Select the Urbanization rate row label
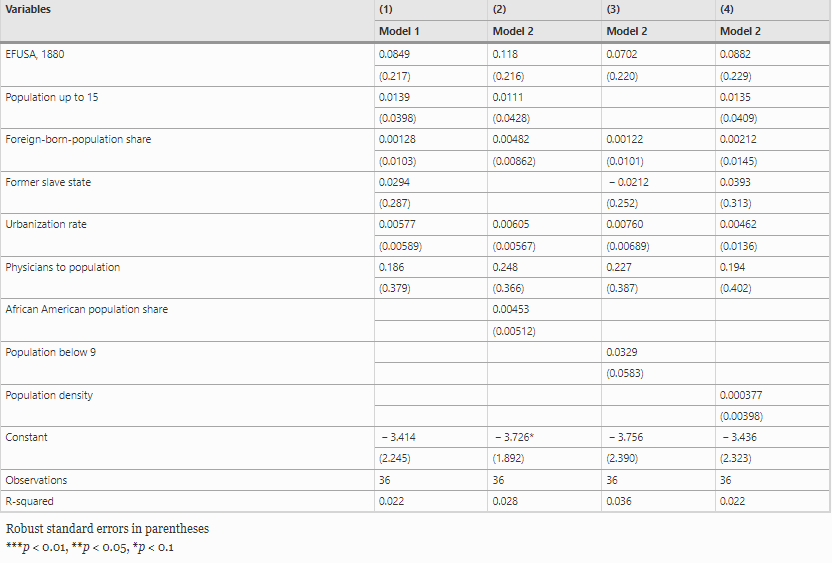The width and height of the screenshot is (832, 563). (x=46, y=224)
